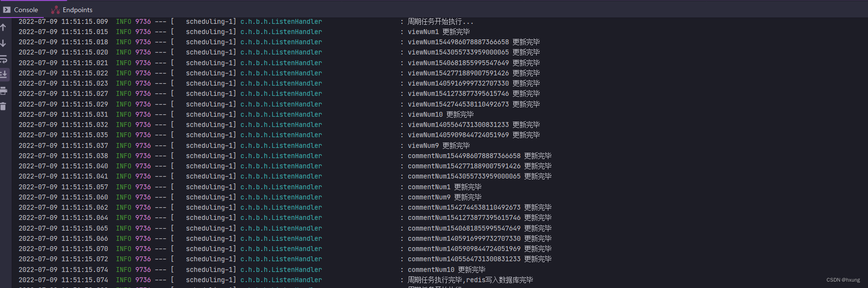Click log line 'viewNum1543055733959000065 更新完毕'
Image resolution: width=868 pixels, height=288 pixels.
tap(474, 52)
